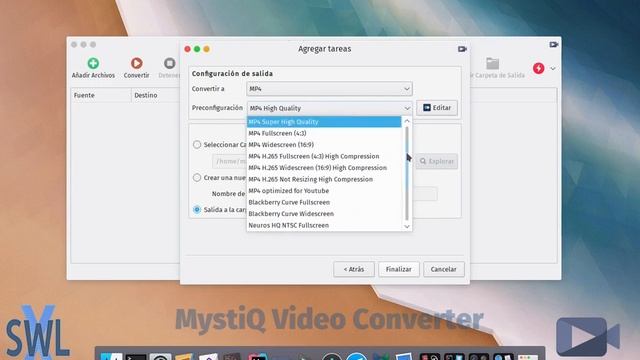The height and width of the screenshot is (360, 640).
Task: Select MP4 Super High Quality preset
Action: click(x=324, y=122)
